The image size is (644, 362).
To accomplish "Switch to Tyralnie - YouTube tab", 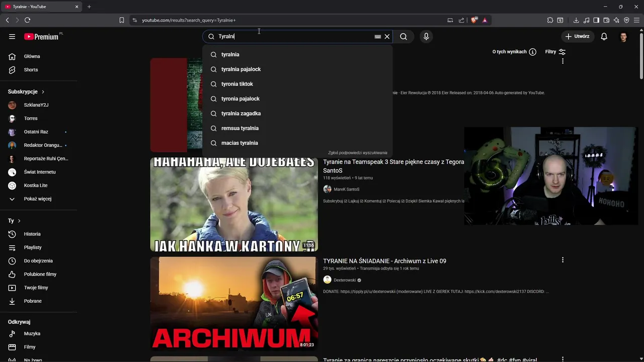I will 41,7.
